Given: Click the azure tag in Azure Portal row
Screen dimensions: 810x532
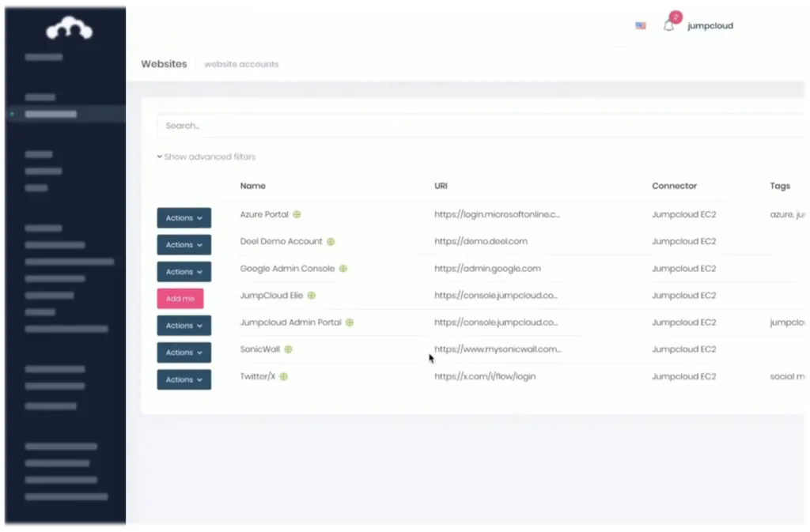Looking at the screenshot, I should [x=781, y=214].
